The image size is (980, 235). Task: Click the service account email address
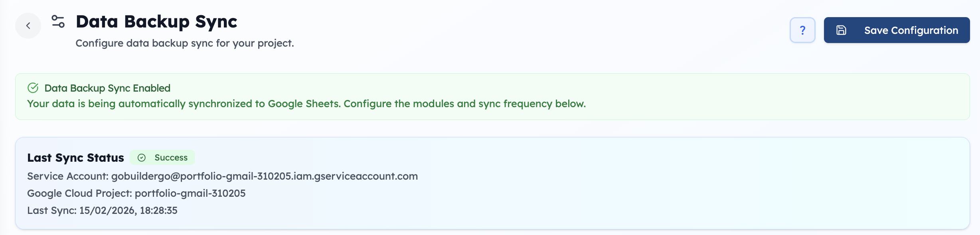pyautogui.click(x=222, y=175)
